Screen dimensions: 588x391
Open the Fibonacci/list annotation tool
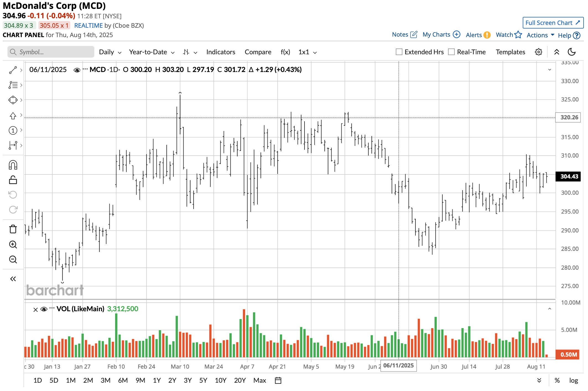tap(13, 85)
